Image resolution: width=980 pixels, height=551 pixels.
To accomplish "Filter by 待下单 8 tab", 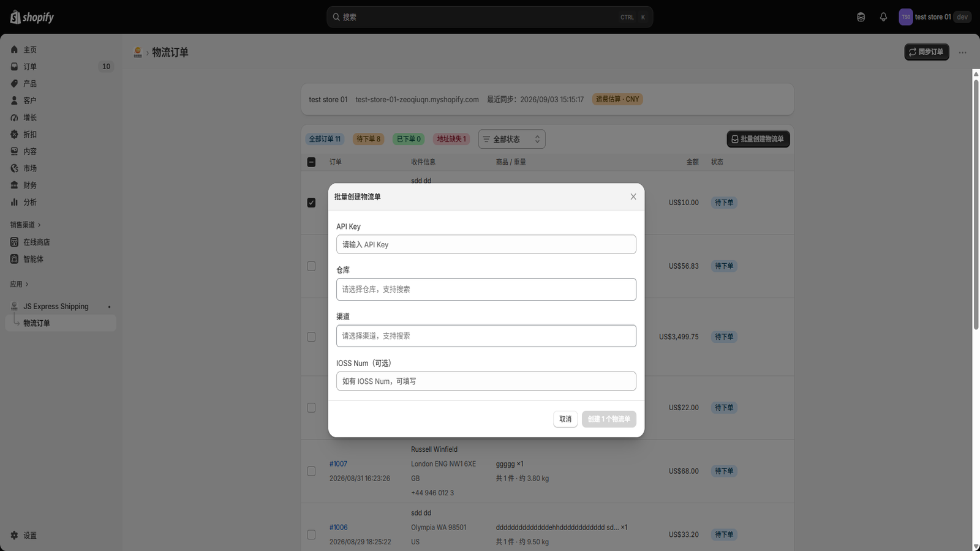I will pos(368,139).
